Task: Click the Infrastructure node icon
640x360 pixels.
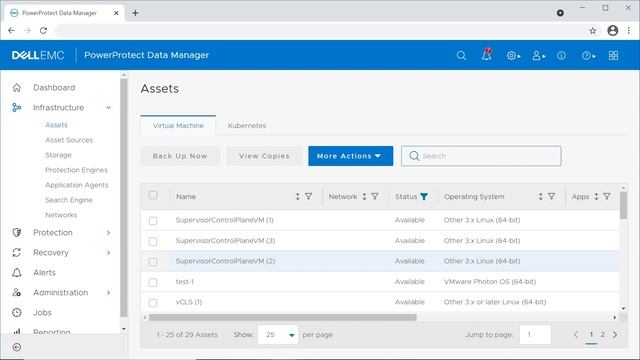Action: [16, 107]
